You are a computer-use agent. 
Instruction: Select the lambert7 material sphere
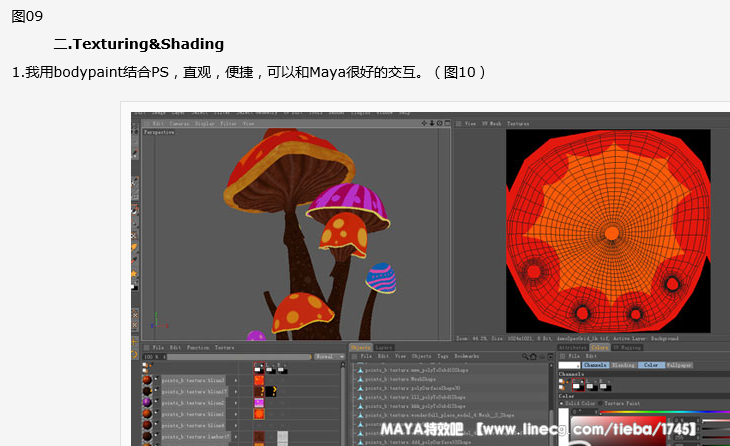pyautogui.click(x=147, y=437)
